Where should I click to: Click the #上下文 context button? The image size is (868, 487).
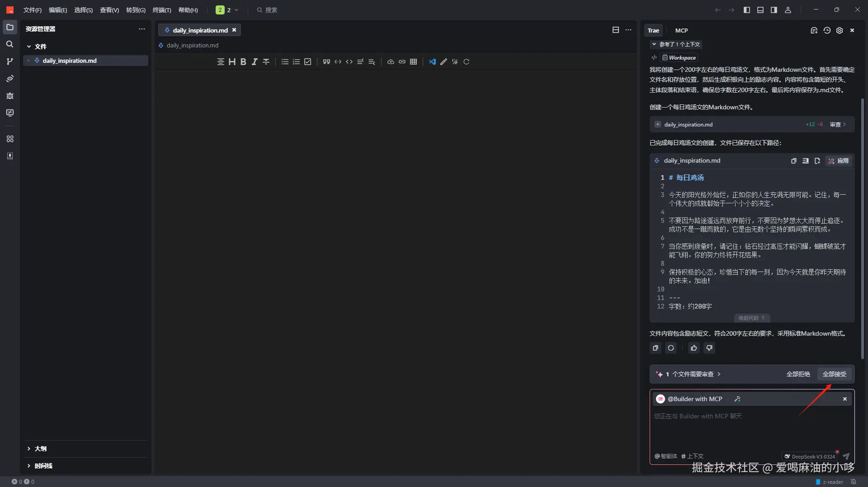(x=692, y=456)
